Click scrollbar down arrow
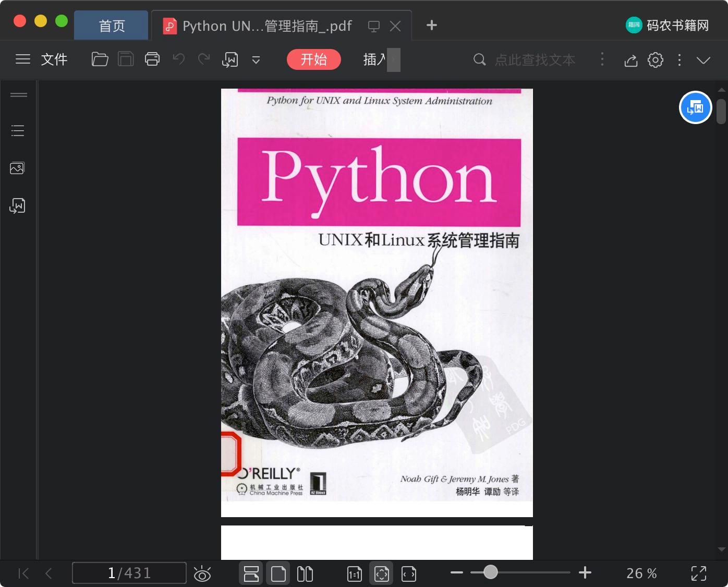This screenshot has height=587, width=728. [x=722, y=549]
